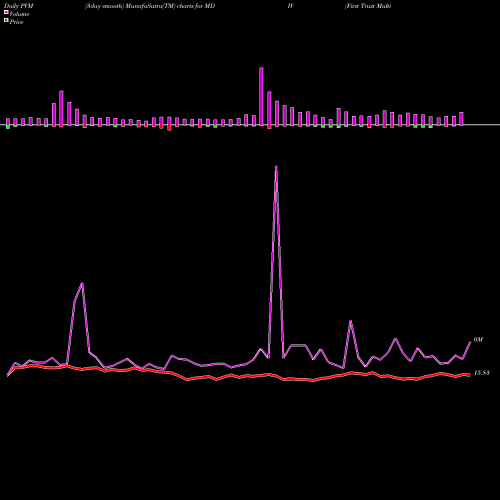The height and width of the screenshot is (500, 500).
Task: Click the highest peak of the volume line
Action: tap(276, 166)
